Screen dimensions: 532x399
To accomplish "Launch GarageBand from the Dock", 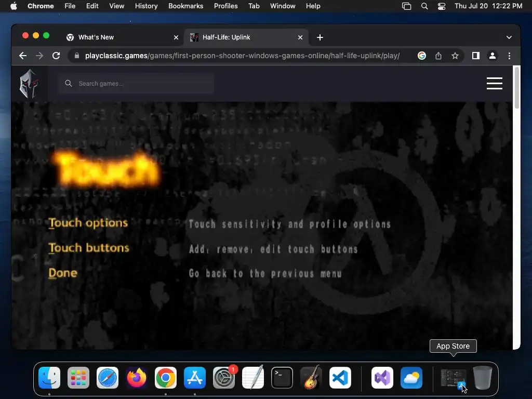I will [x=311, y=378].
